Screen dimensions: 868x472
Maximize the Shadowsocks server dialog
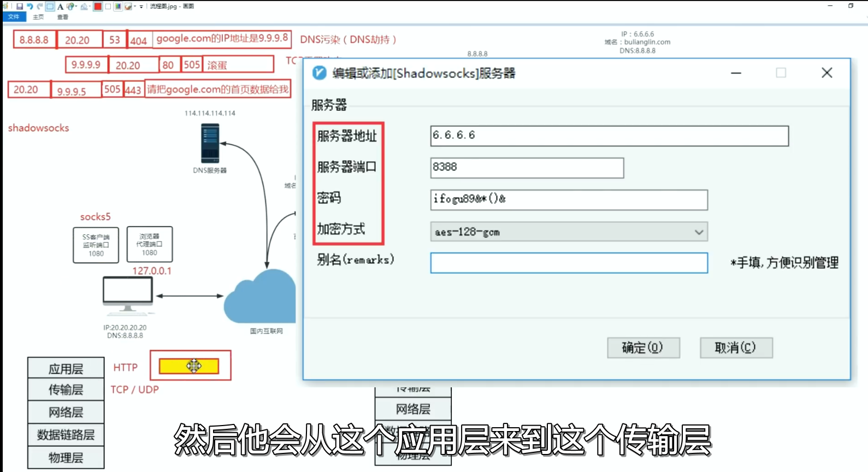(781, 73)
